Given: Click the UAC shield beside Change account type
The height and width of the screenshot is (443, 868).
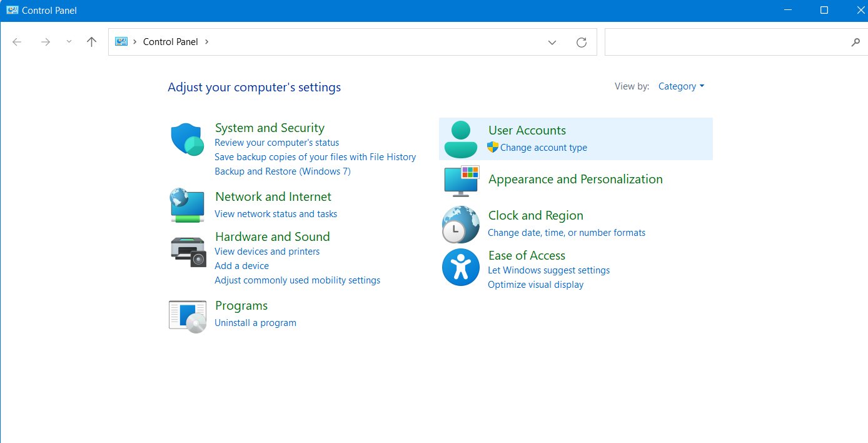Looking at the screenshot, I should [492, 147].
